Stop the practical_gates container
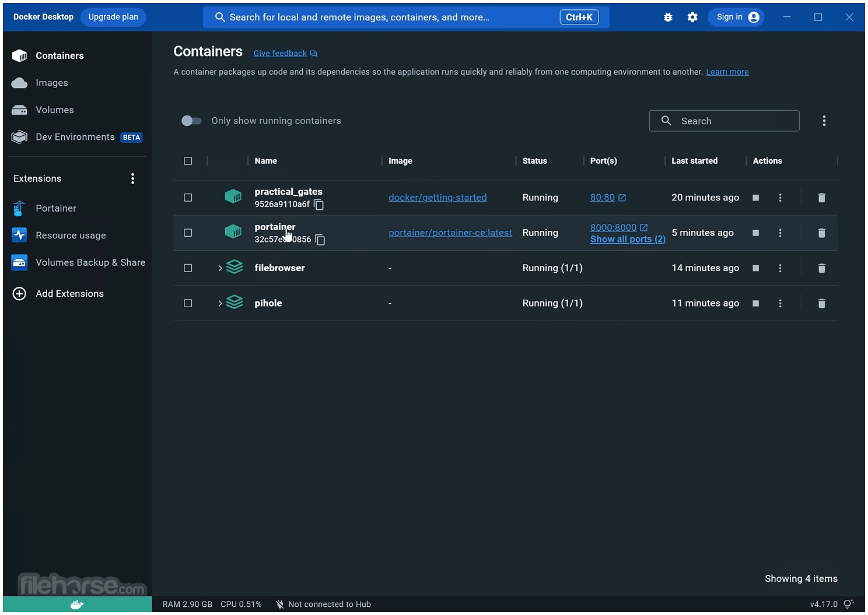Screen dimensions: 868x615 click(x=755, y=198)
